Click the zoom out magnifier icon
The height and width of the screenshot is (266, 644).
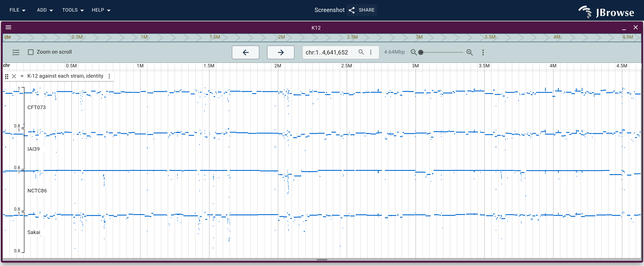[414, 52]
